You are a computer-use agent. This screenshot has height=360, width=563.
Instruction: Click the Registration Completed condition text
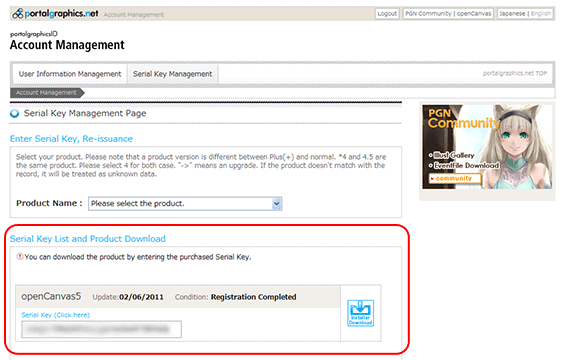pyautogui.click(x=253, y=297)
